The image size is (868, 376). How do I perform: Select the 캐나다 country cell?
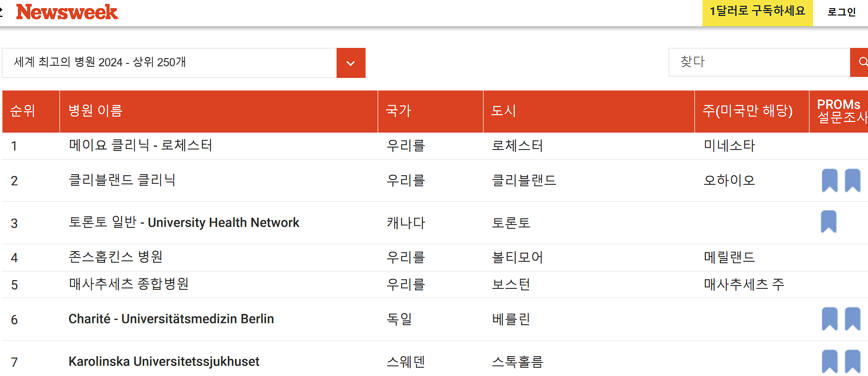tap(406, 223)
